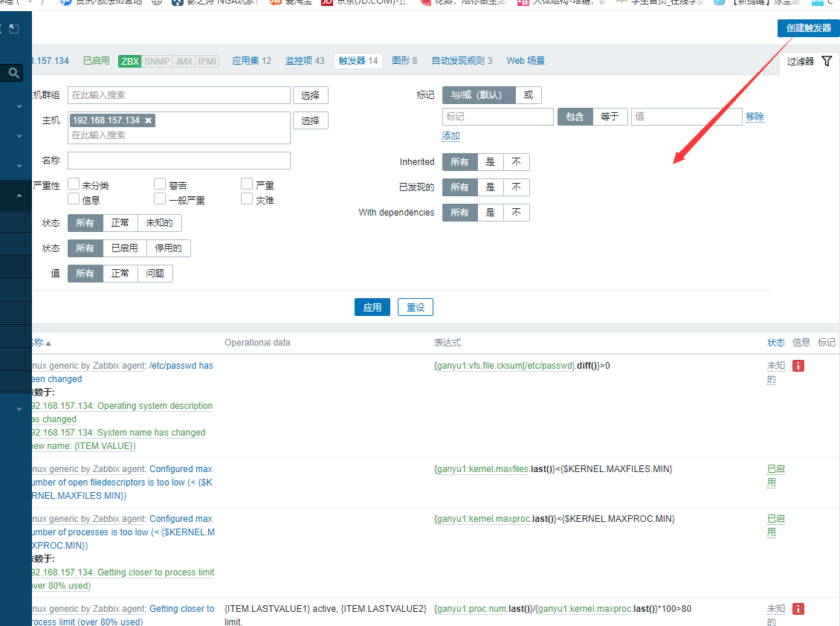840x626 pixels.
Task: Select 是 for Inherited
Action: [490, 162]
